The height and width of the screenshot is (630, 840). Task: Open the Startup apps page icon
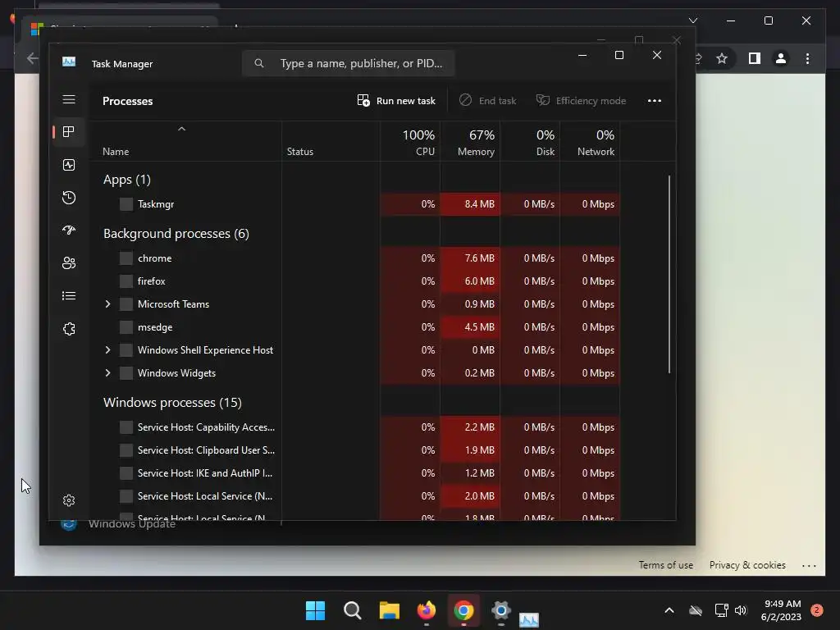coord(69,231)
